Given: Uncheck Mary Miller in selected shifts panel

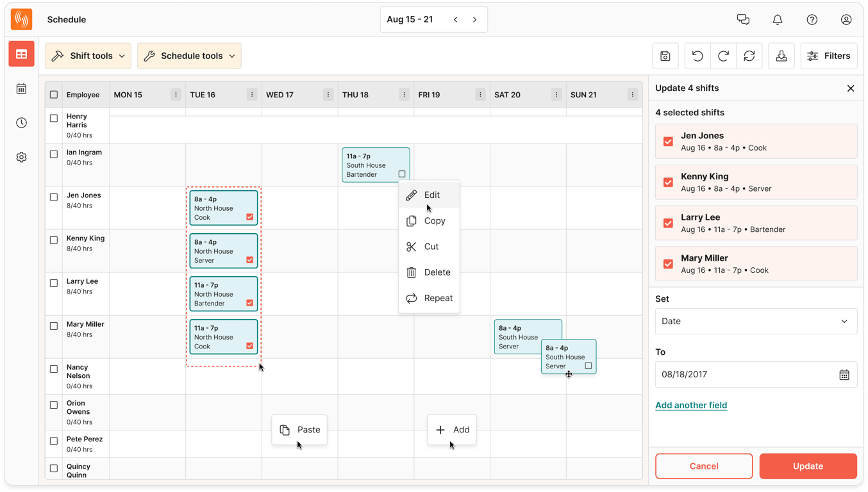Looking at the screenshot, I should pos(669,264).
